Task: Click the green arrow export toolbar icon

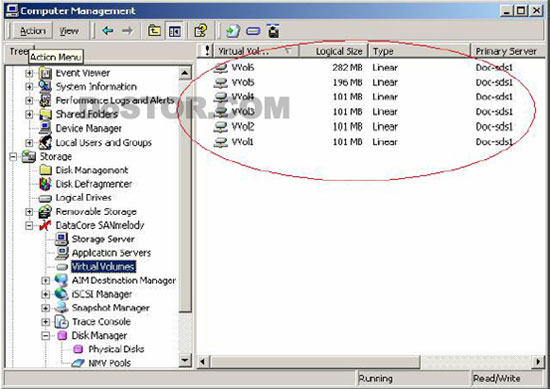Action: (x=233, y=31)
